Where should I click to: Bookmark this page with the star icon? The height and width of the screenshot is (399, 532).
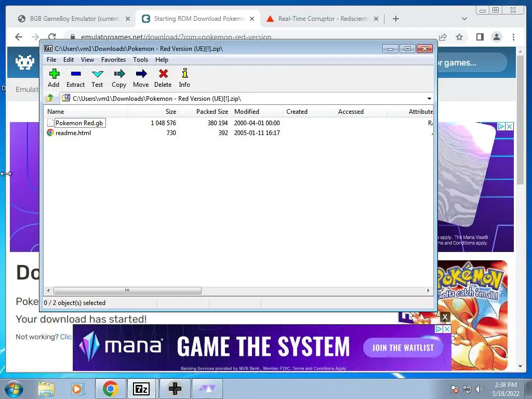459,37
